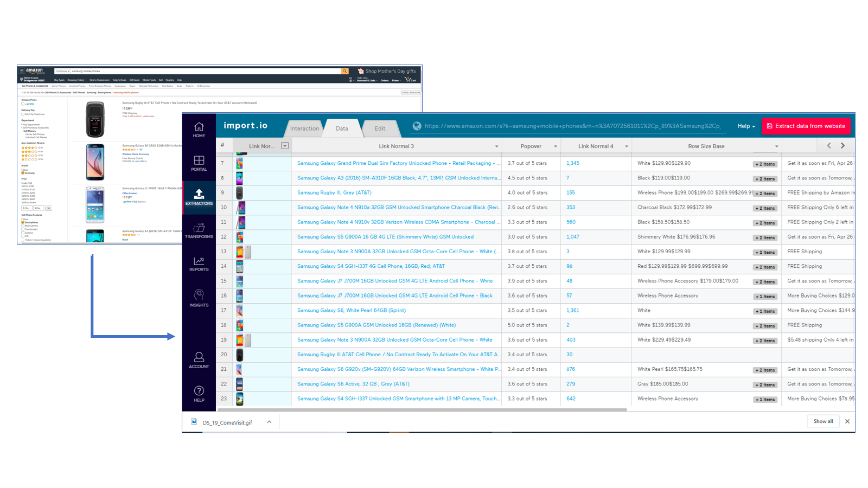Click the horizontal scrollbar under the table
The image size is (868, 488).
pyautogui.click(x=422, y=409)
